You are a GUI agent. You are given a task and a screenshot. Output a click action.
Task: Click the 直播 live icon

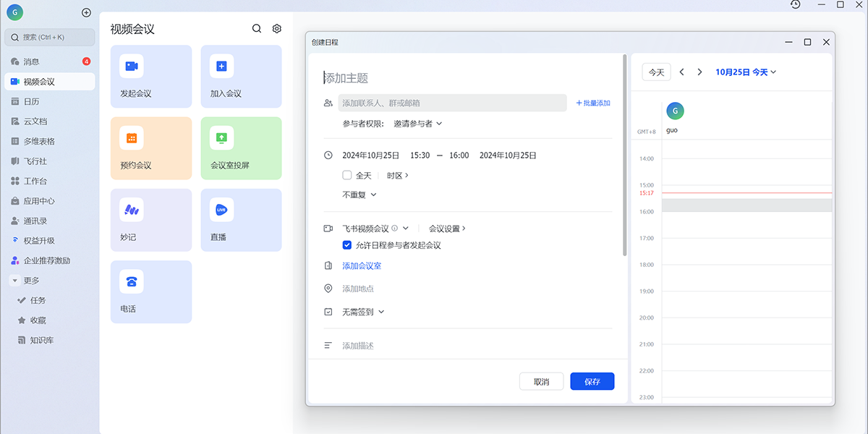(221, 210)
